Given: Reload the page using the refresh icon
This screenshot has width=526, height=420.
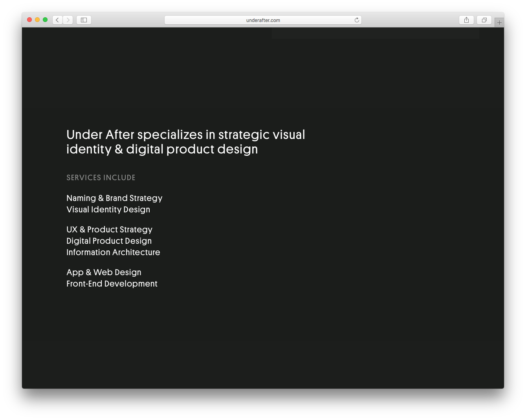Looking at the screenshot, I should tap(357, 20).
